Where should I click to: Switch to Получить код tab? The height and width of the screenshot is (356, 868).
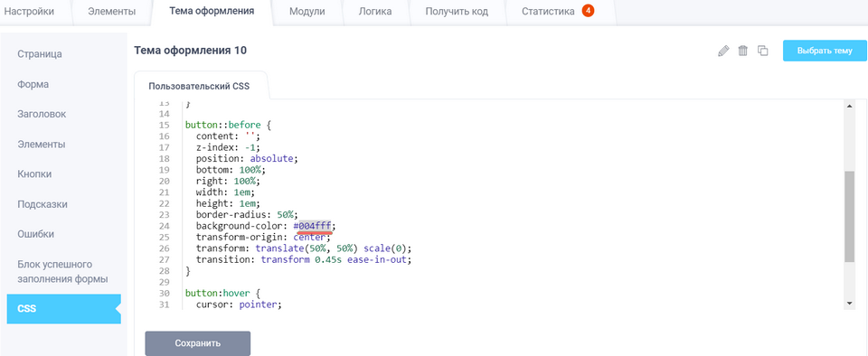pyautogui.click(x=457, y=12)
